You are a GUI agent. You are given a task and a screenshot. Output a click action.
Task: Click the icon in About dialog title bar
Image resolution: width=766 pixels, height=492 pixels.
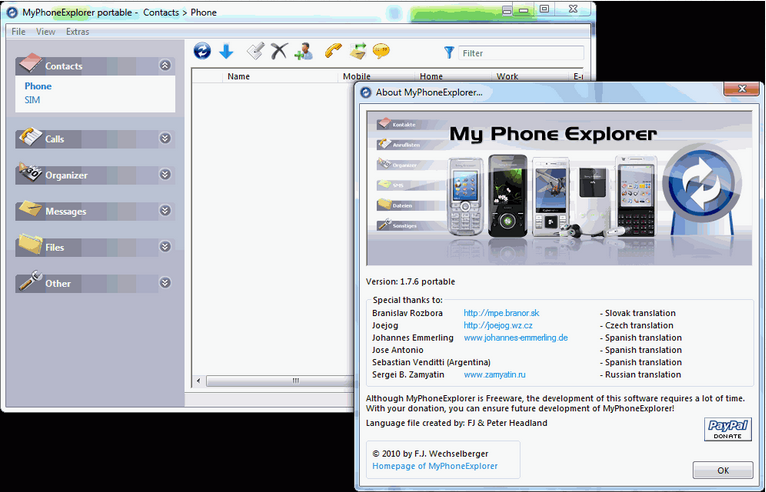click(x=365, y=92)
